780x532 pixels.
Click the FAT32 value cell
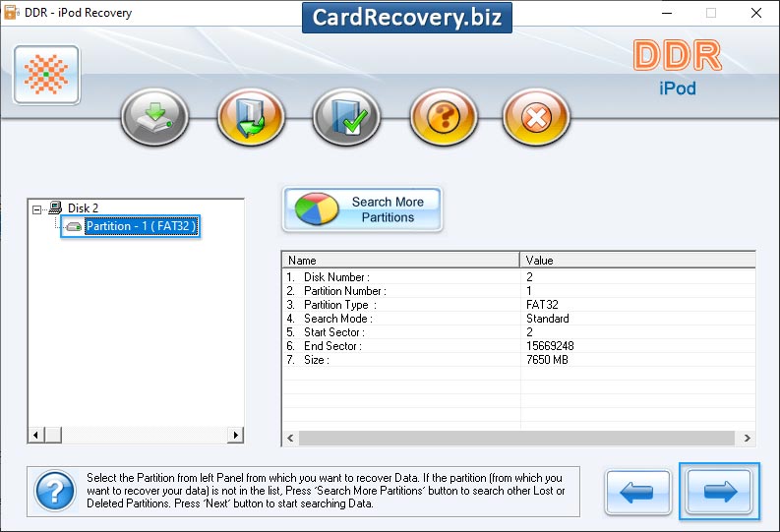point(542,304)
